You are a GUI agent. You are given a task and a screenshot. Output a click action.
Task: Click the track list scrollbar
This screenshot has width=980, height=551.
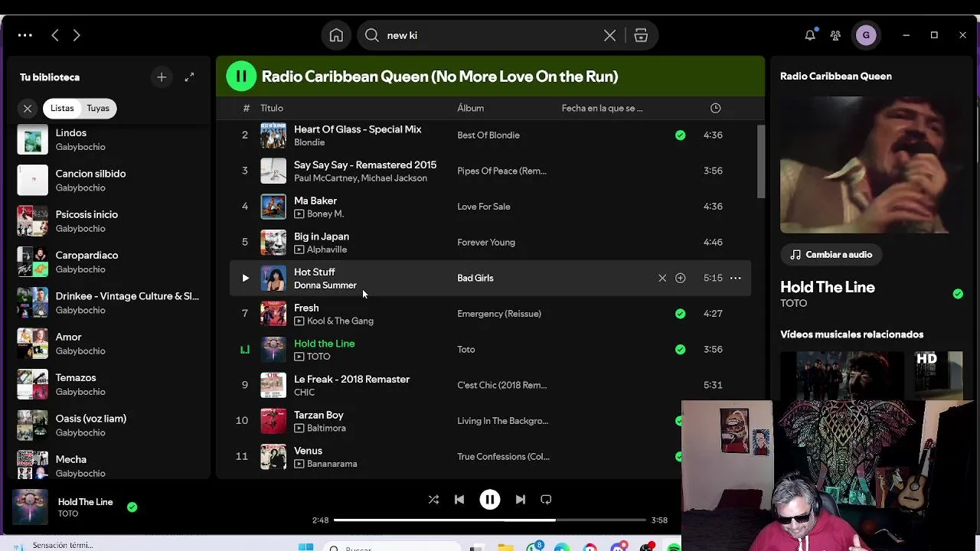760,161
